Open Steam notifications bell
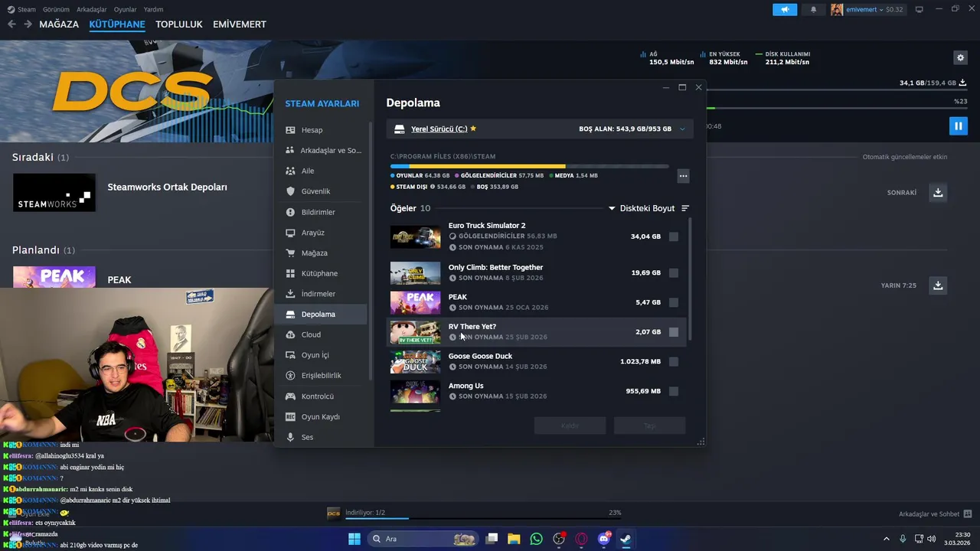Image resolution: width=980 pixels, height=551 pixels. [x=813, y=9]
